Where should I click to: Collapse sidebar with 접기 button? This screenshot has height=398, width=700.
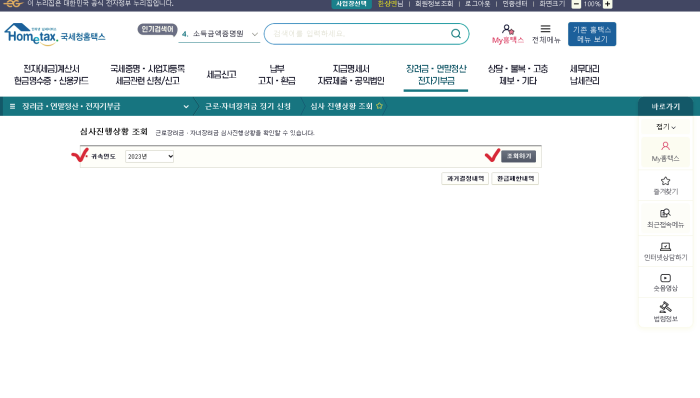tap(665, 127)
